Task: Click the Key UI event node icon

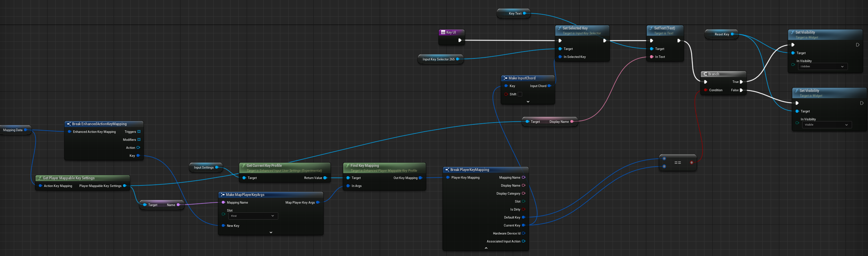Action: click(x=443, y=32)
